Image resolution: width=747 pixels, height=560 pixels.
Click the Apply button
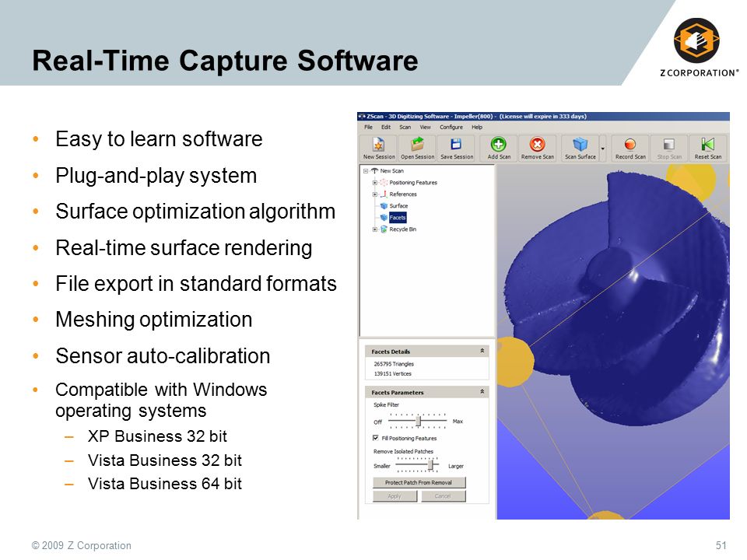pos(395,496)
